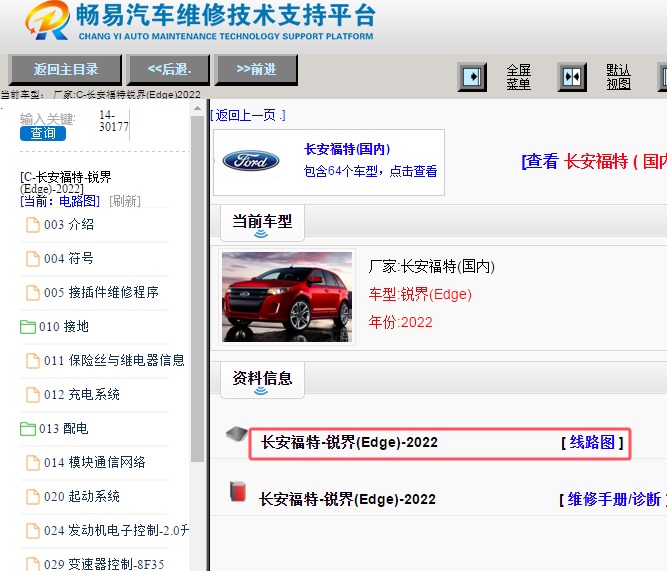Expand folder 010 接地
This screenshot has height=571, width=667.
point(64,326)
